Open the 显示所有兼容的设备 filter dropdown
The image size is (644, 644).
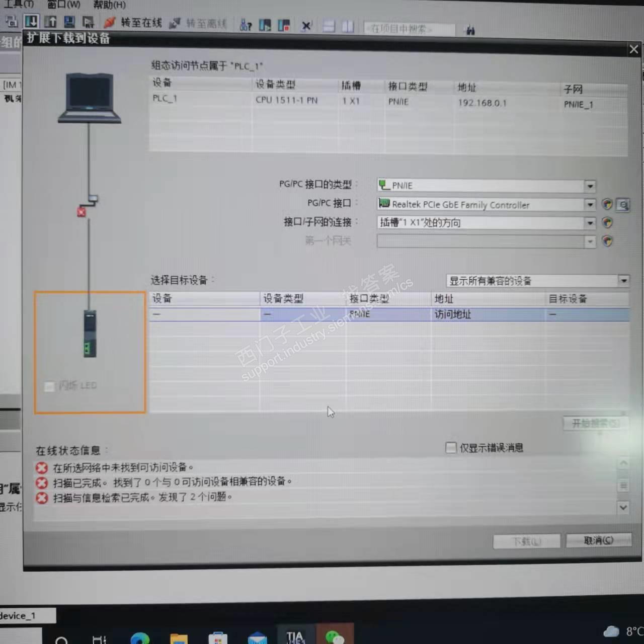point(623,280)
